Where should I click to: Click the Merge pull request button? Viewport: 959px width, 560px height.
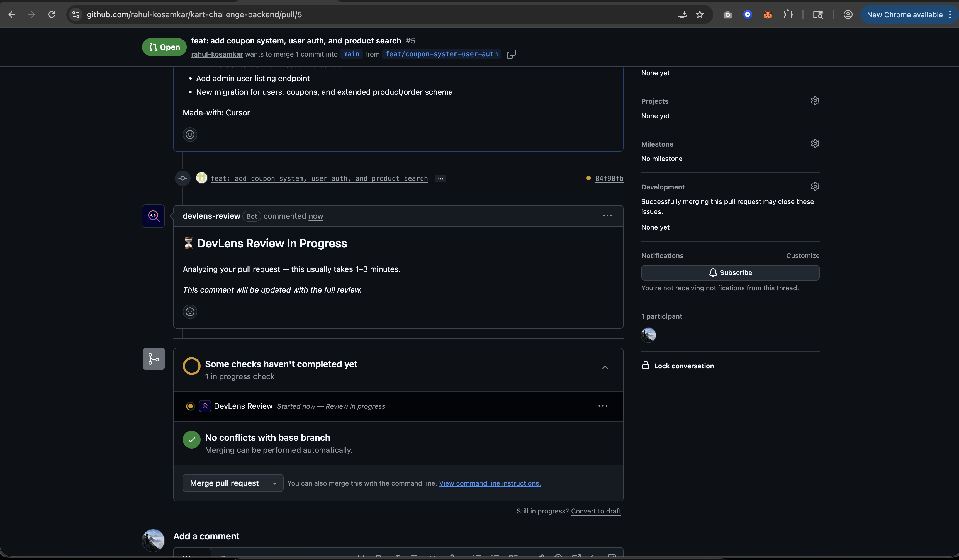point(224,483)
